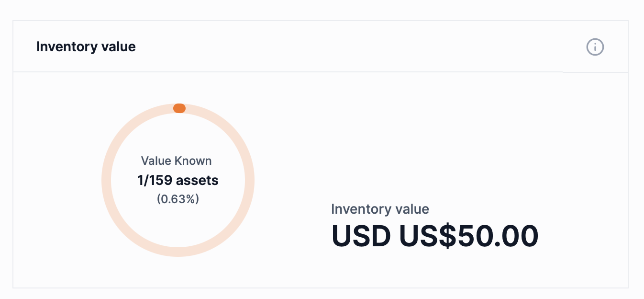The width and height of the screenshot is (644, 299).
Task: Click the "1/159 assets" count text
Action: click(178, 180)
